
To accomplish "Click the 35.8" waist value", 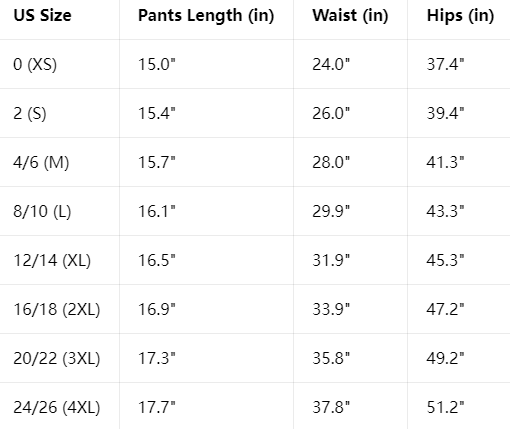I will click(331, 358).
